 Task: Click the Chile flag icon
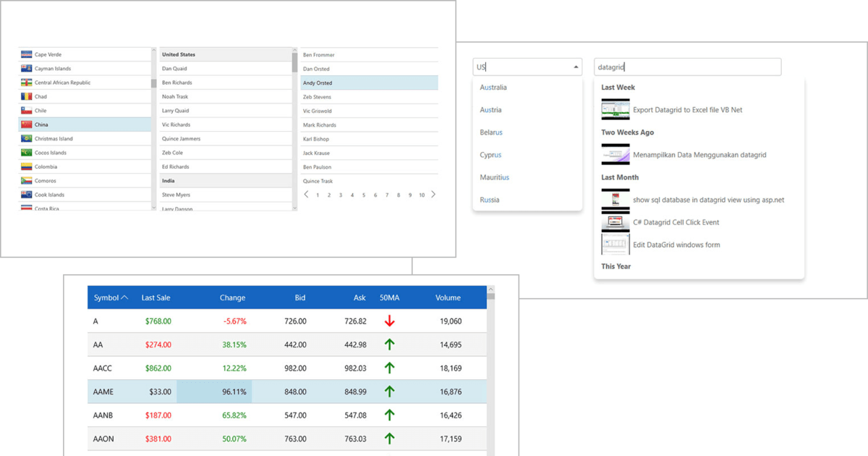(x=27, y=110)
